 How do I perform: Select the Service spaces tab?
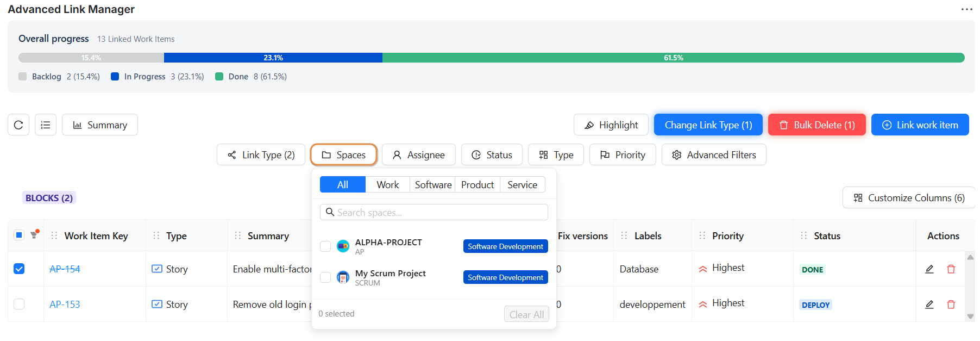tap(523, 185)
